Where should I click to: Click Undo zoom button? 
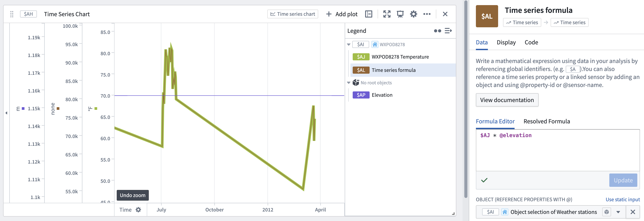tap(133, 195)
